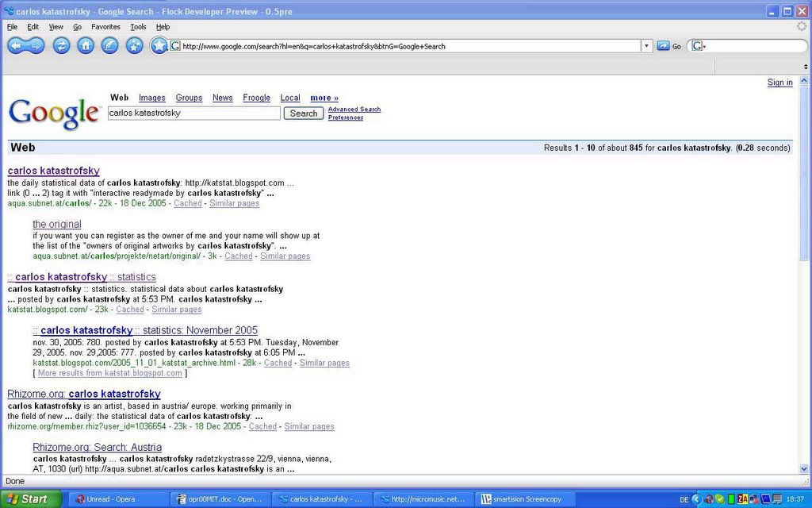The height and width of the screenshot is (508, 812).
Task: Open Cached link for 'the original' result
Action: [238, 256]
